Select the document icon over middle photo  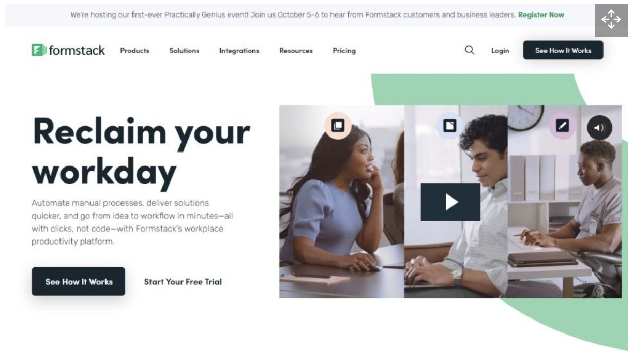(449, 126)
